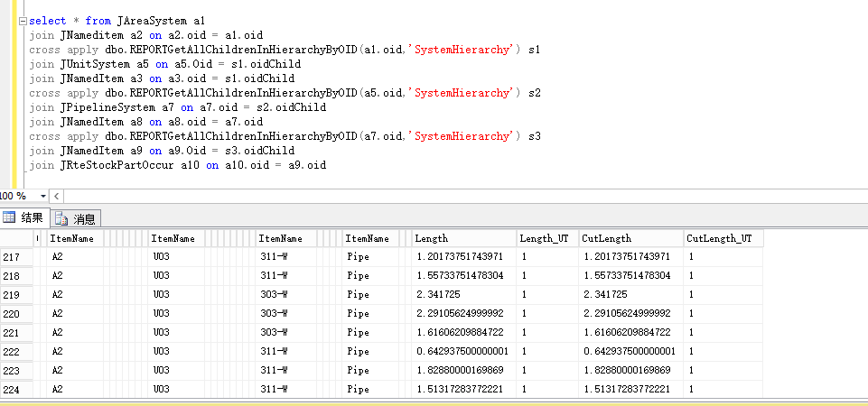Click the Pipe cell in row 217
Viewport: 868px width, 406px height.
[369, 256]
